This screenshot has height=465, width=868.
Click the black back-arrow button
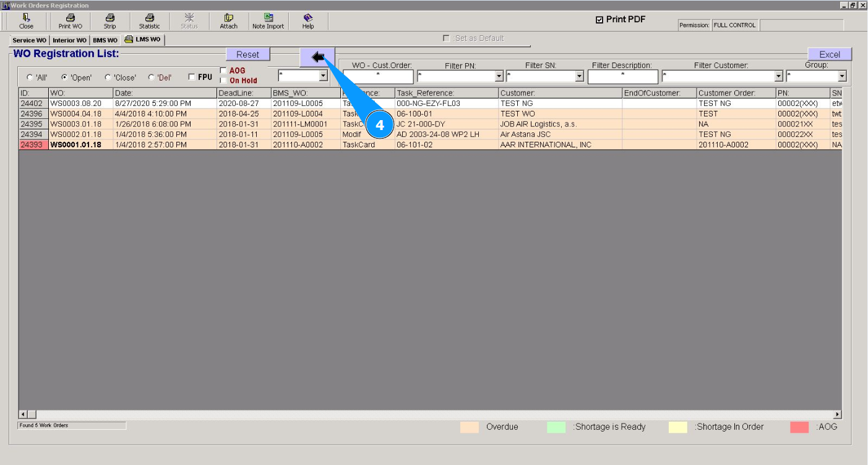tap(317, 57)
